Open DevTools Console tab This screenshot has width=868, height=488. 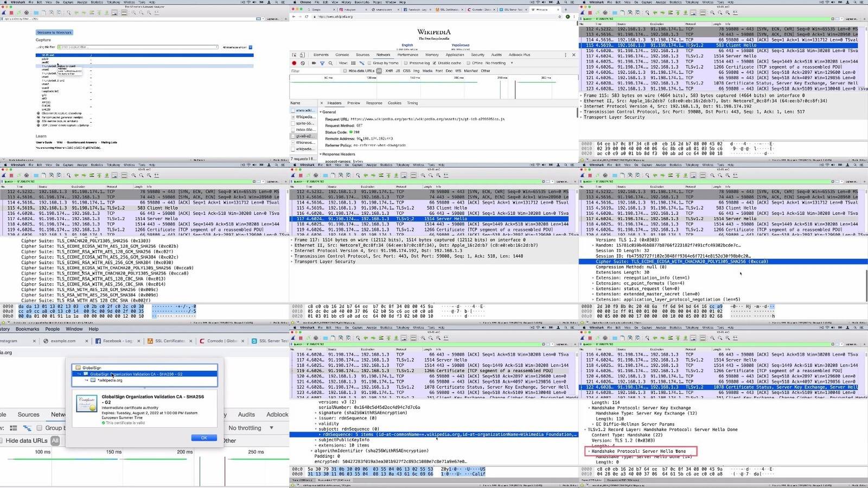tap(342, 55)
